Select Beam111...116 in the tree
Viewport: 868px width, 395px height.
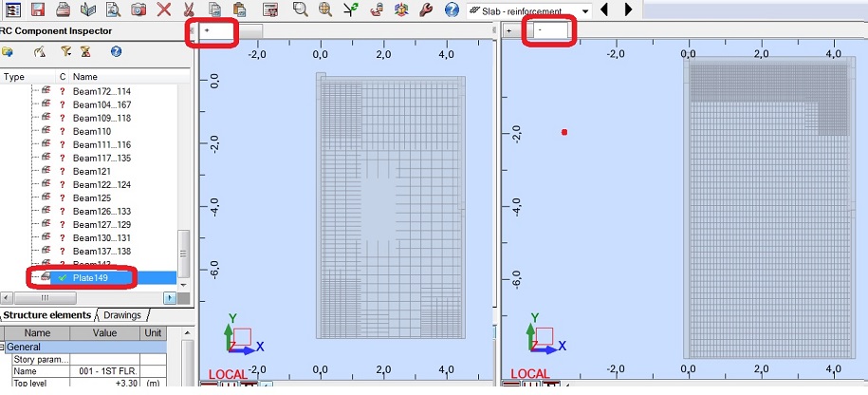pos(102,144)
